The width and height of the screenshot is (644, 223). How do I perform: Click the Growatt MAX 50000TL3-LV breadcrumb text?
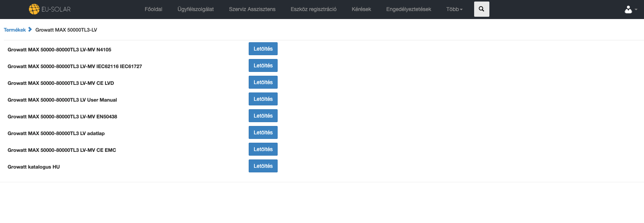(x=66, y=30)
